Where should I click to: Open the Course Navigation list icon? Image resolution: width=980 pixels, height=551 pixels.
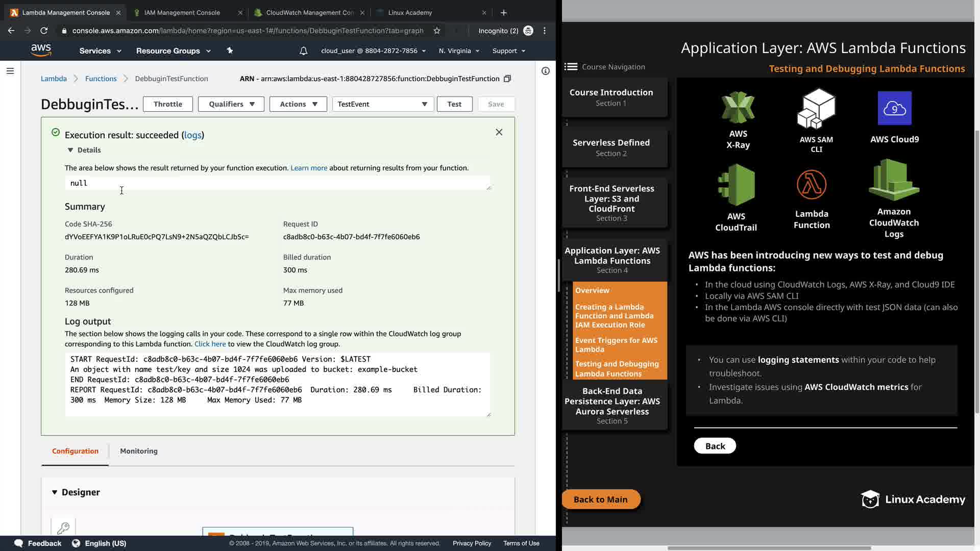571,67
